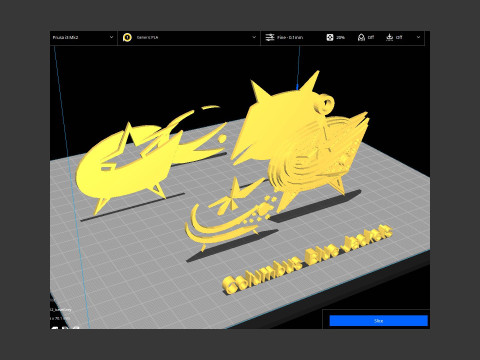Click the build plate adhesion Off icon
The height and width of the screenshot is (360, 480).
pos(389,37)
